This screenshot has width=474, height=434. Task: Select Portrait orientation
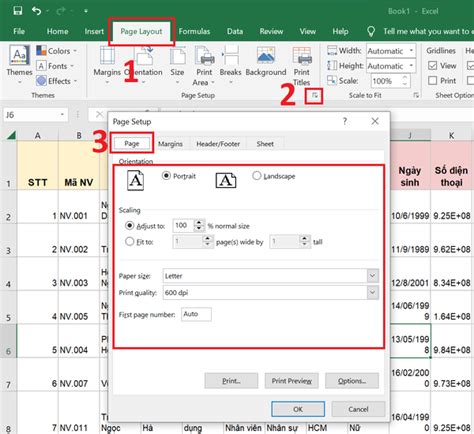pos(179,176)
